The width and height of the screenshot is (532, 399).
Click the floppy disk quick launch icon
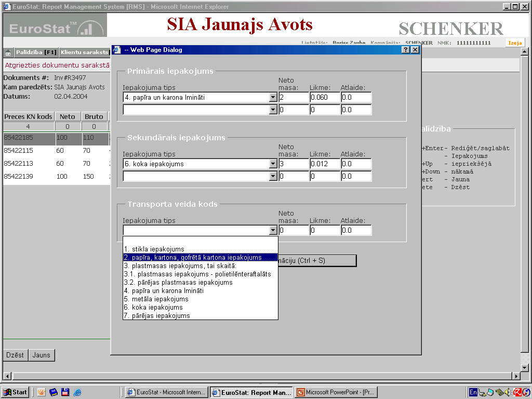(65, 393)
